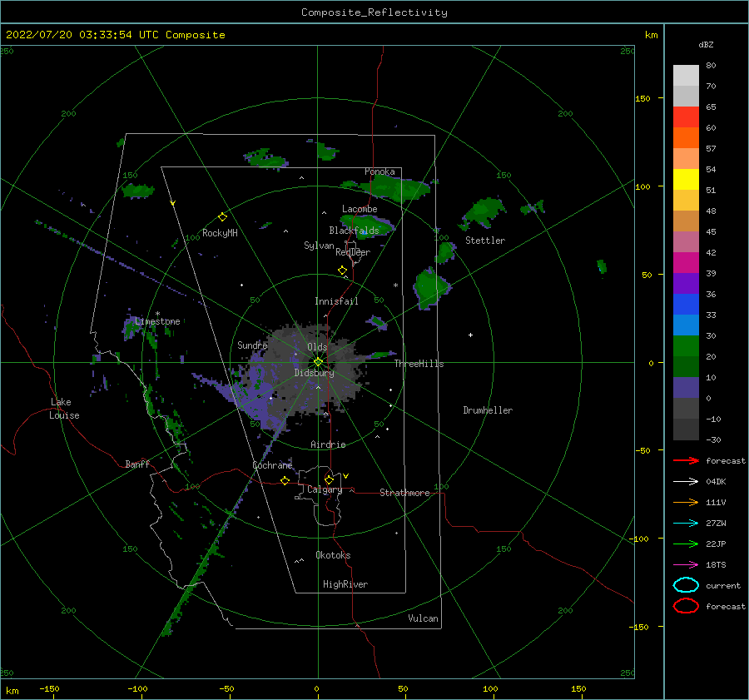Click the indigo 0–10 dBZ swatch

coord(686,388)
